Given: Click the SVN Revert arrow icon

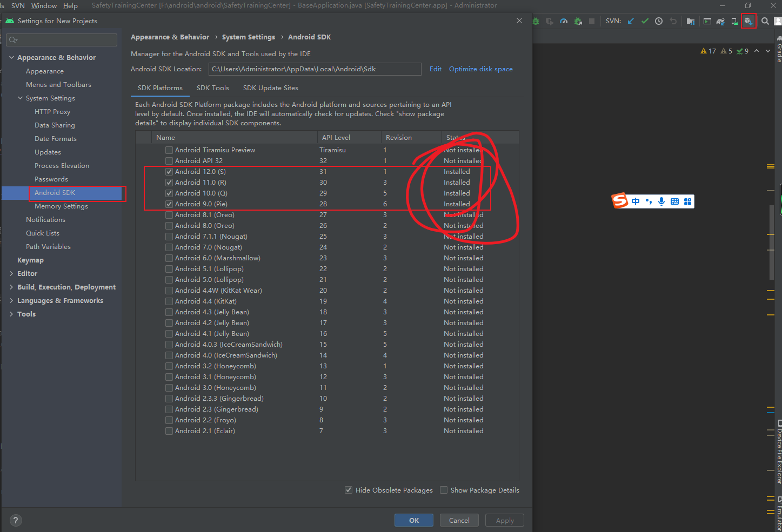Looking at the screenshot, I should click(673, 21).
